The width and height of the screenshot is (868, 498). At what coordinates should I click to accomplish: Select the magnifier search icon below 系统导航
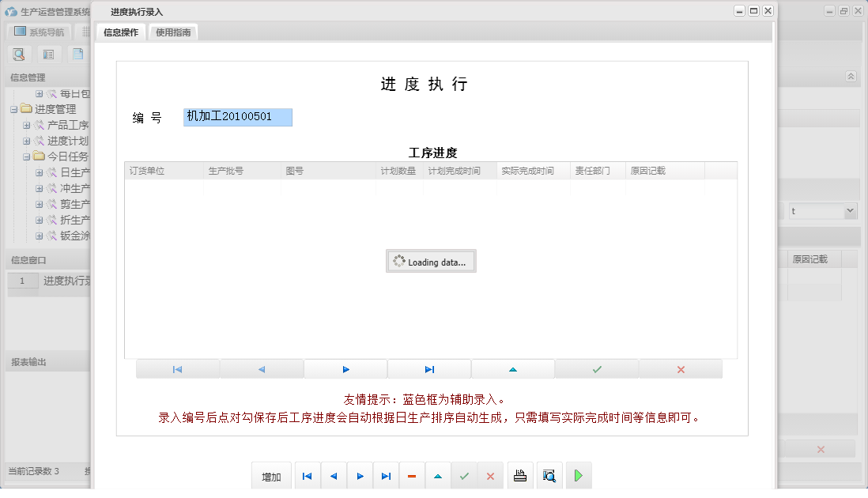19,54
